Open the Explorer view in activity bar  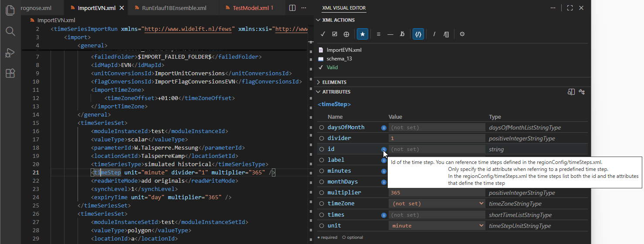tap(10, 10)
